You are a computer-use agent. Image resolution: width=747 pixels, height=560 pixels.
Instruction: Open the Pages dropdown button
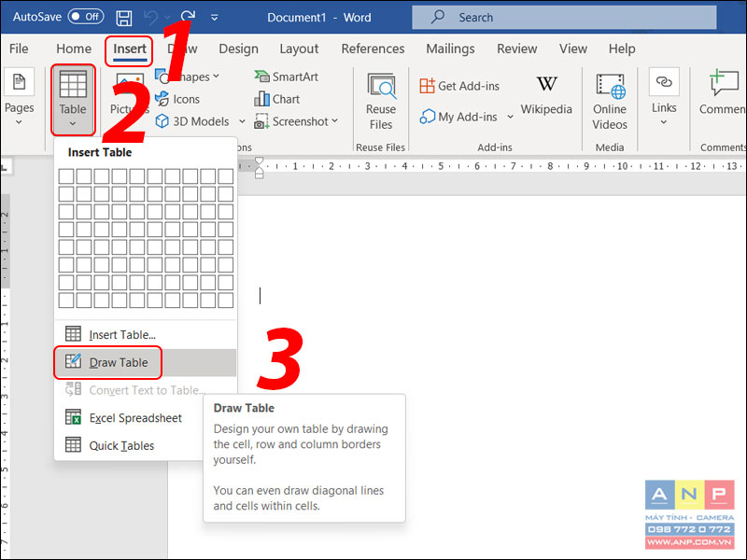19,99
